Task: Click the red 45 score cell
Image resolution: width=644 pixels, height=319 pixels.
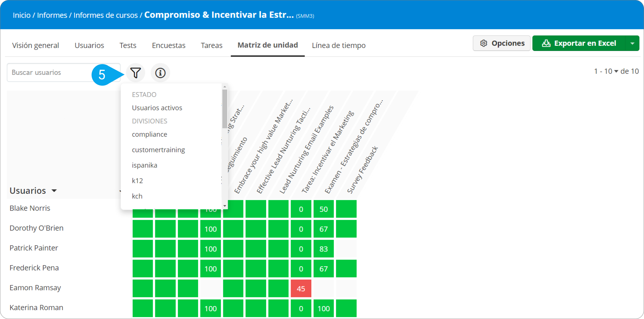Action: (x=301, y=288)
